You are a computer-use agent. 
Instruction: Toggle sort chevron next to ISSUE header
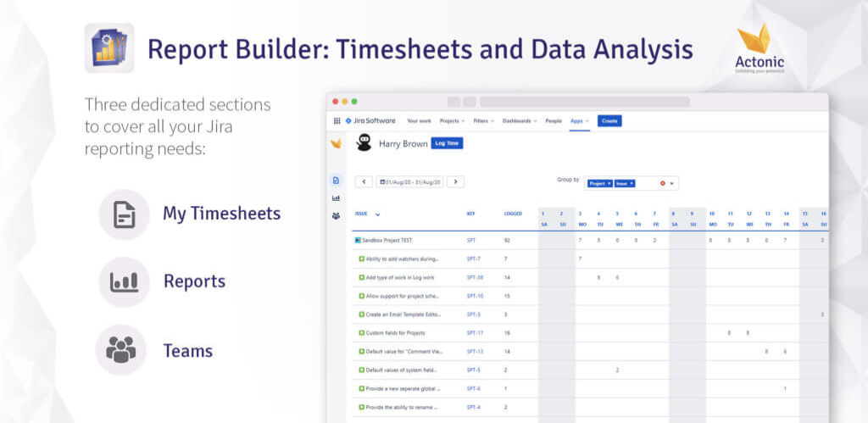377,214
